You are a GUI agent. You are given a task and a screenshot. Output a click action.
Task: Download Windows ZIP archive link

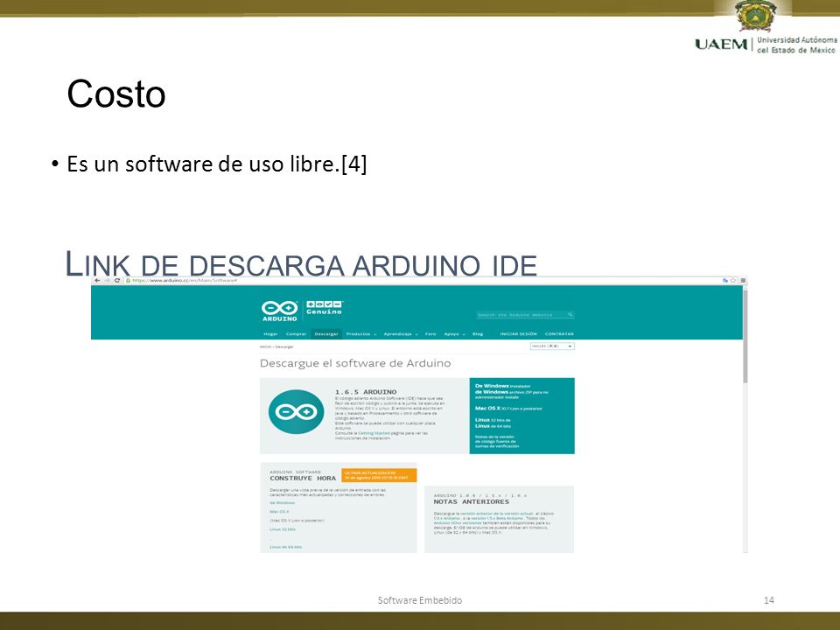(x=512, y=395)
